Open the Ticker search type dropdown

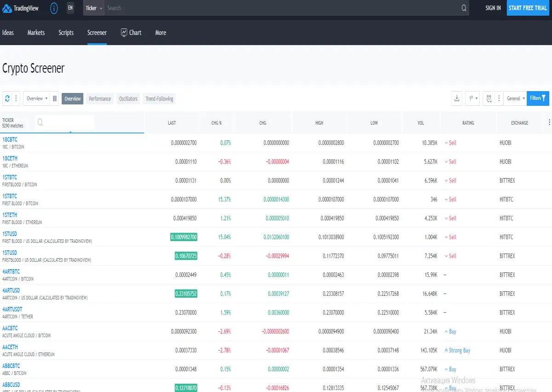tap(94, 8)
